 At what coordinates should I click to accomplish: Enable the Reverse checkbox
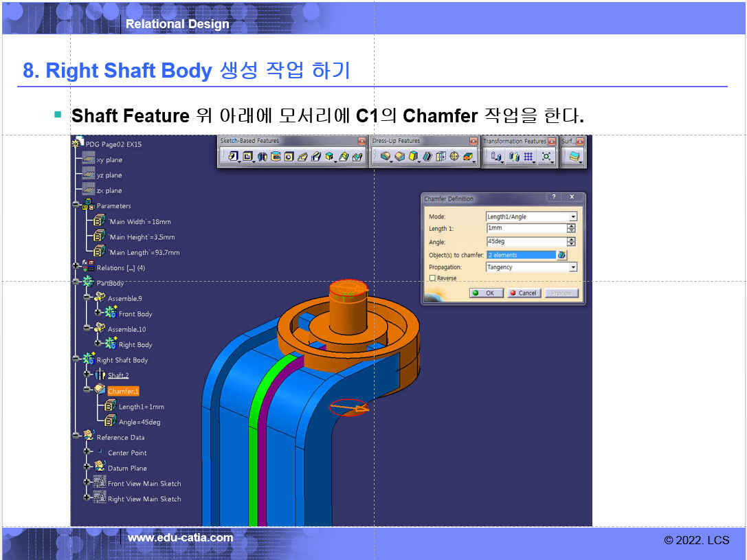click(x=432, y=278)
